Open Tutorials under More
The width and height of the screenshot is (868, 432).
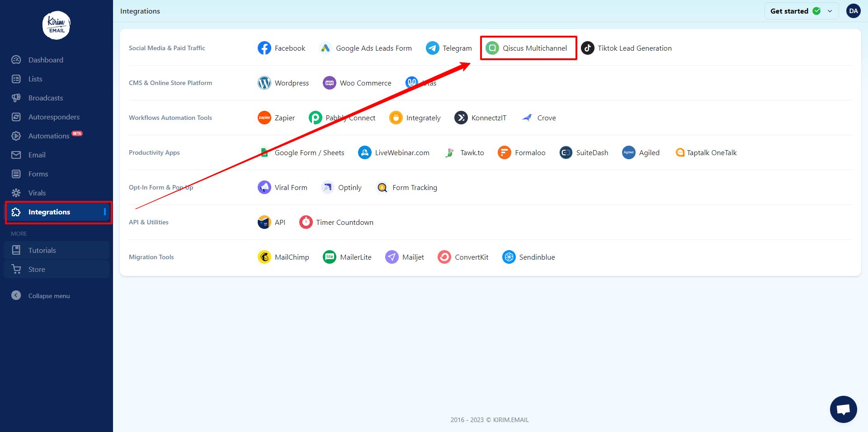click(57, 250)
